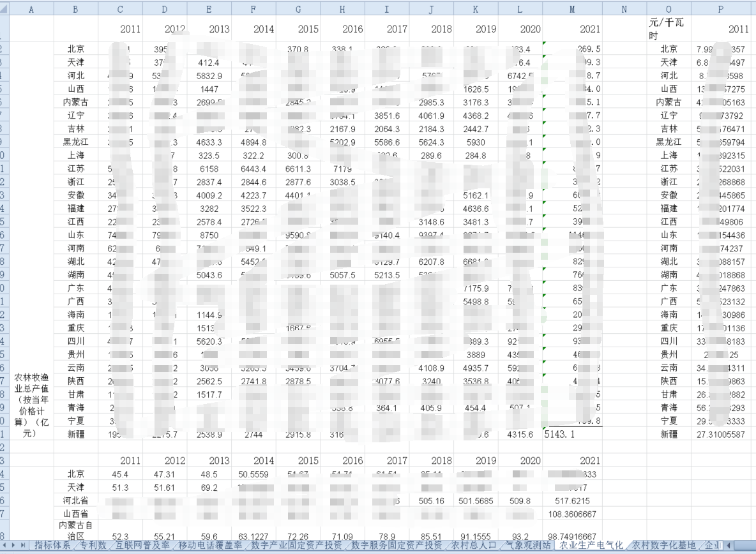Open the 数字产业固定资产投资 sheet tab
Image resolution: width=756 pixels, height=554 pixels.
coord(296,545)
